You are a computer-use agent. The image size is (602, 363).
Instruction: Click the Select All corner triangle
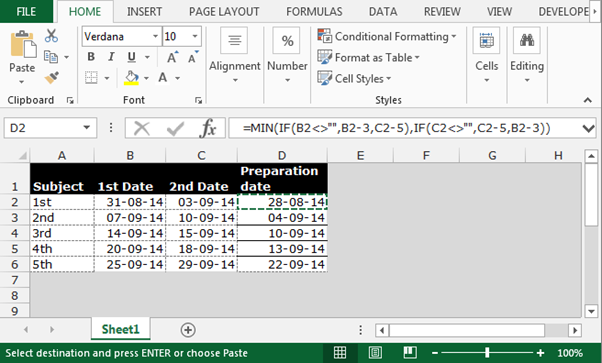pyautogui.click(x=22, y=155)
